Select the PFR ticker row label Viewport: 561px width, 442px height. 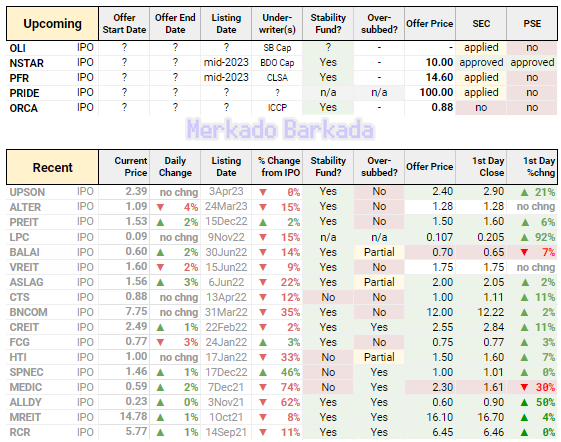click(19, 78)
